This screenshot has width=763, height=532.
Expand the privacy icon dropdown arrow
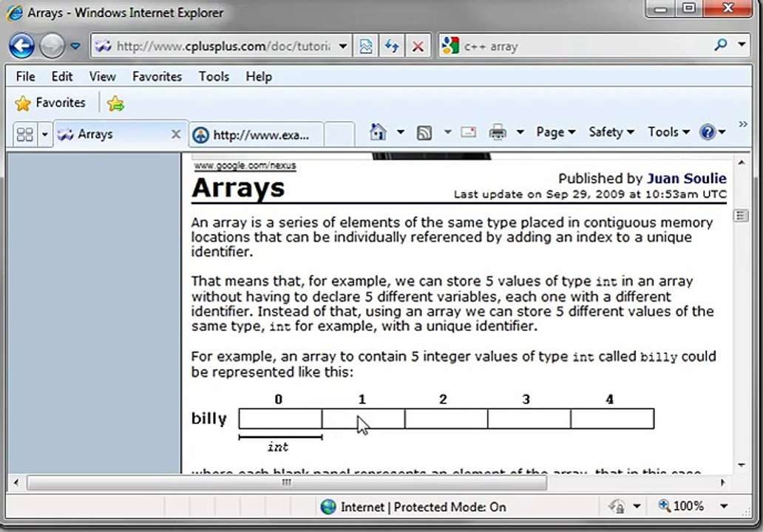pyautogui.click(x=637, y=506)
